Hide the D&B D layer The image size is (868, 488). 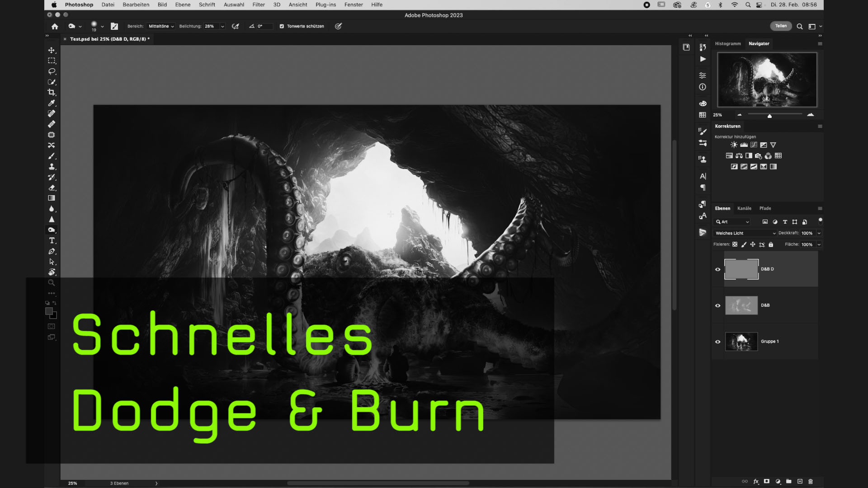[717, 269]
